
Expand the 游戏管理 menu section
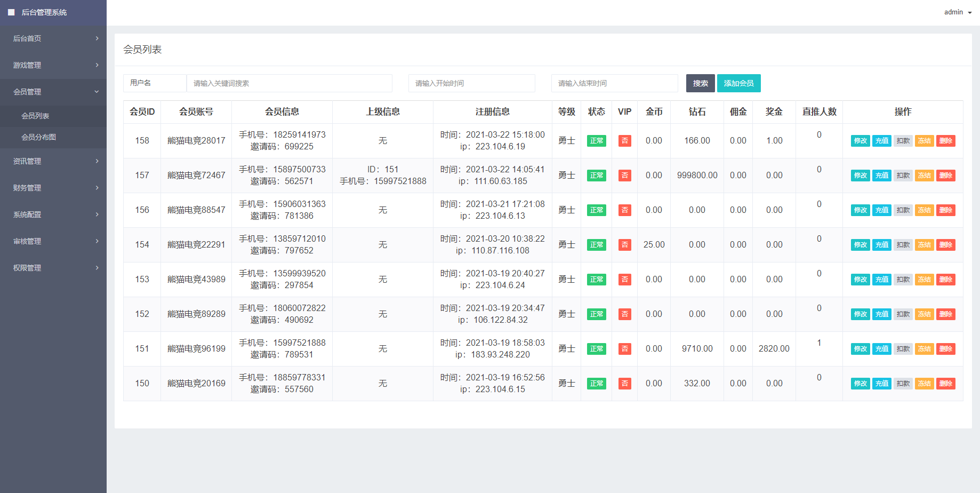(53, 65)
